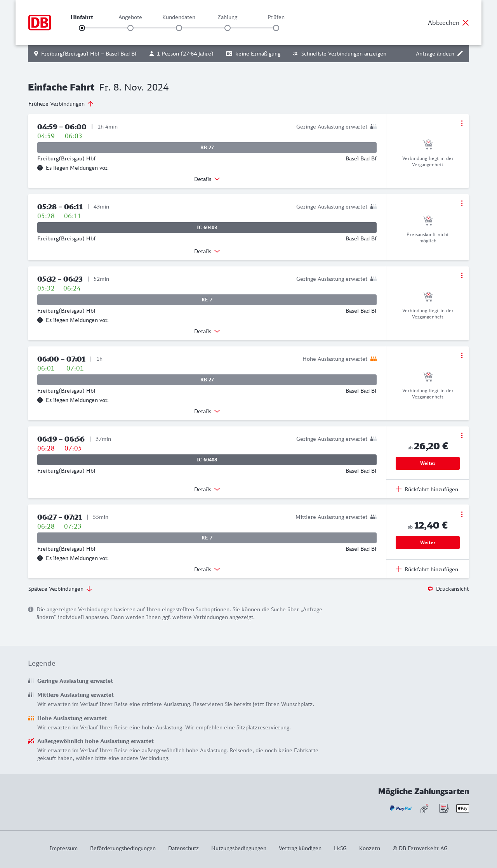Expand Details for the 06:27 RE 7 connection

coord(207,569)
